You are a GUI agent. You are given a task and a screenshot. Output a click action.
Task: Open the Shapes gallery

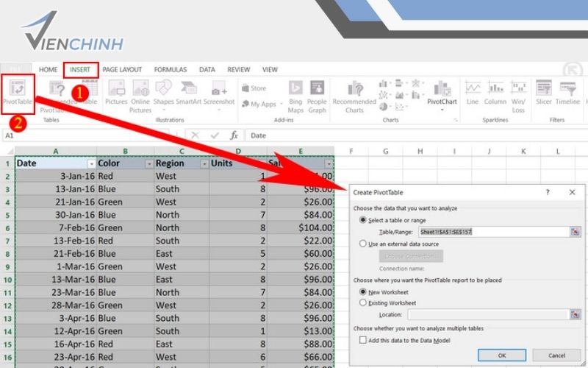click(x=163, y=93)
